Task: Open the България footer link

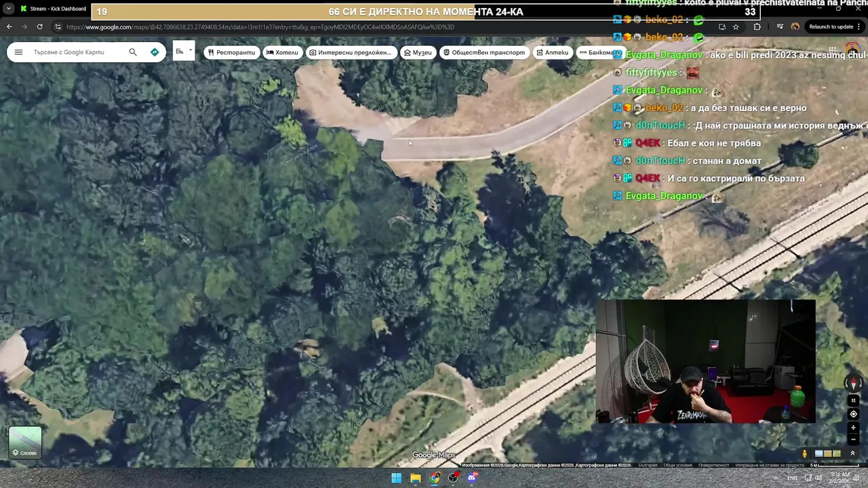Action: click(648, 465)
